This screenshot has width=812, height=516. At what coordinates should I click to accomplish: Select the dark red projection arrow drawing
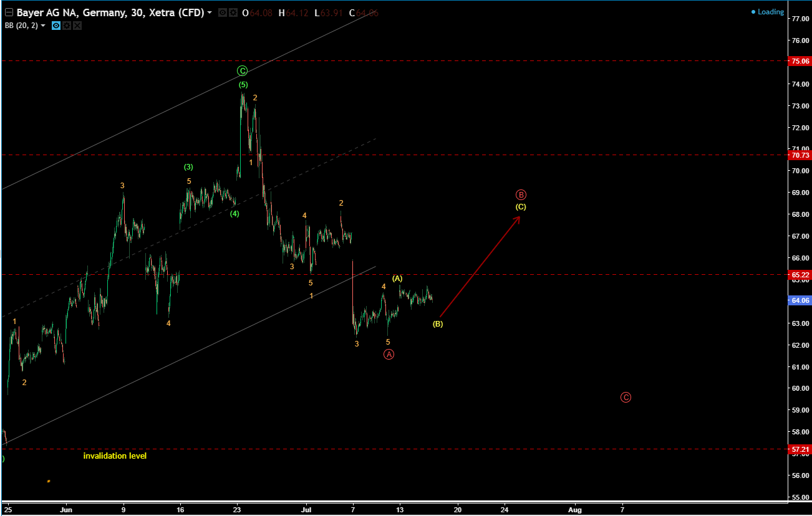[480, 266]
